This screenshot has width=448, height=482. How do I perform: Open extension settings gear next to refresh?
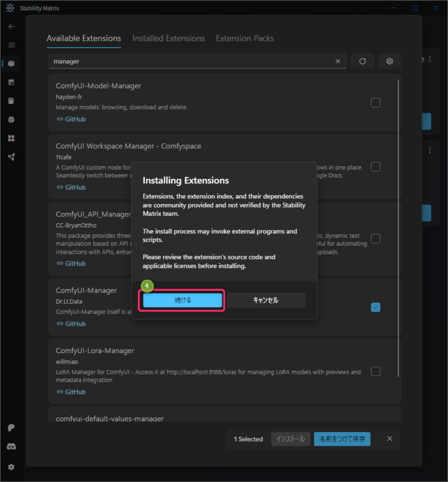point(389,61)
